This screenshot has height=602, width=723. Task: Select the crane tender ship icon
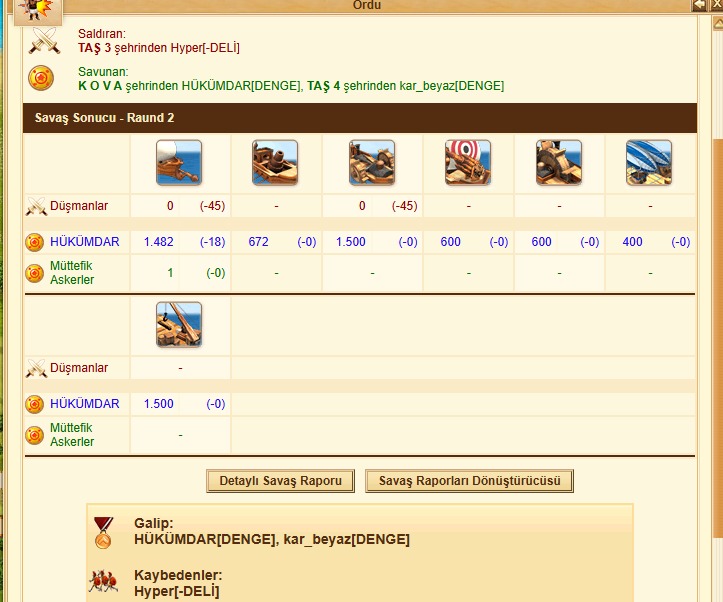pos(179,325)
